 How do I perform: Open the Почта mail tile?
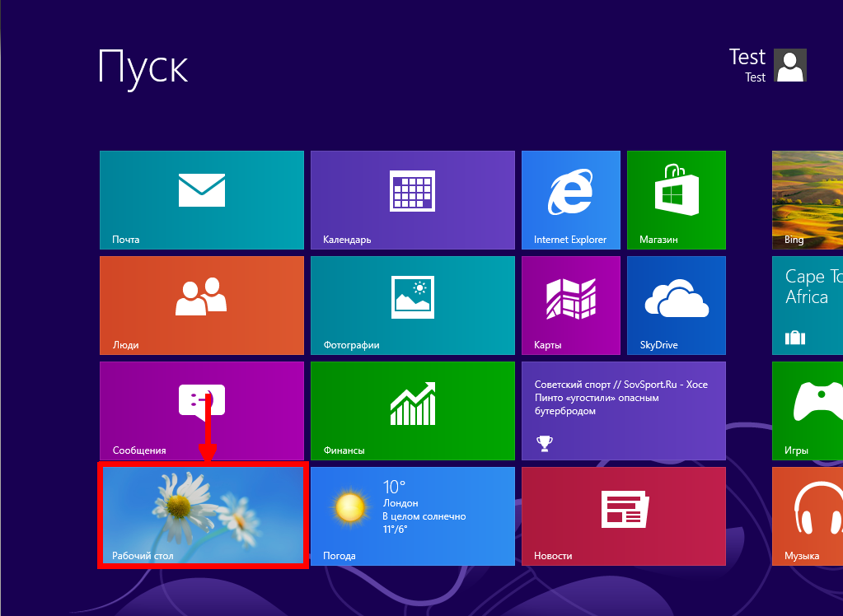click(x=202, y=200)
